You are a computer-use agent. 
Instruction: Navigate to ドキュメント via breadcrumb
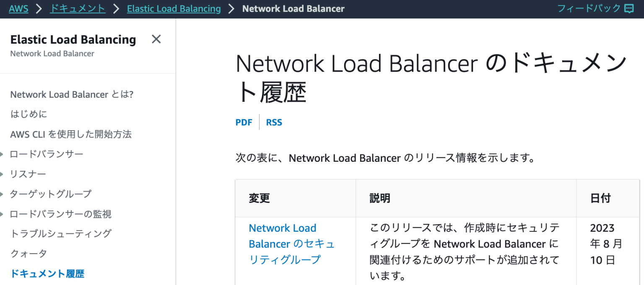pyautogui.click(x=78, y=8)
